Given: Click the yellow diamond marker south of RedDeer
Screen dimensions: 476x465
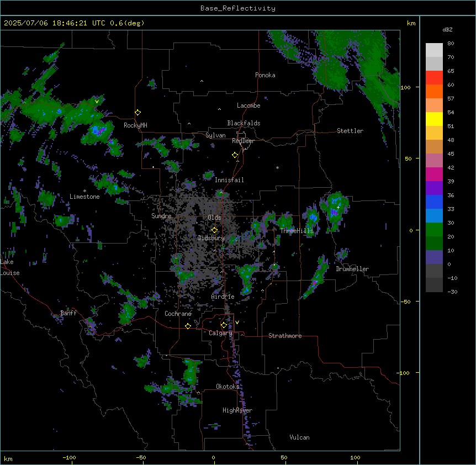Looking at the screenshot, I should click(x=235, y=155).
